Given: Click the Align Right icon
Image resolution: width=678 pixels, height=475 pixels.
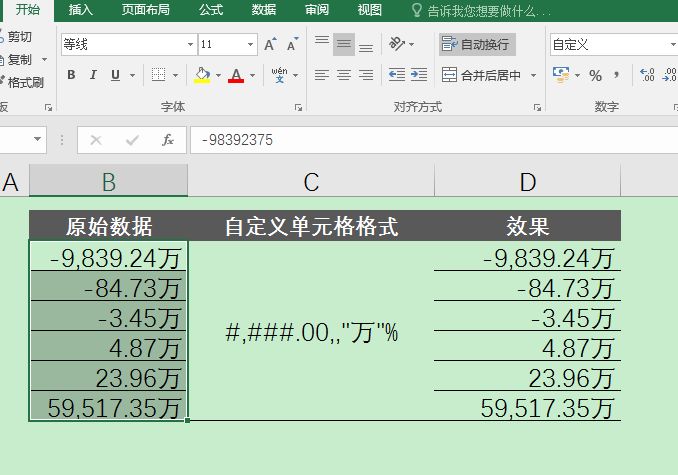Looking at the screenshot, I should point(366,75).
